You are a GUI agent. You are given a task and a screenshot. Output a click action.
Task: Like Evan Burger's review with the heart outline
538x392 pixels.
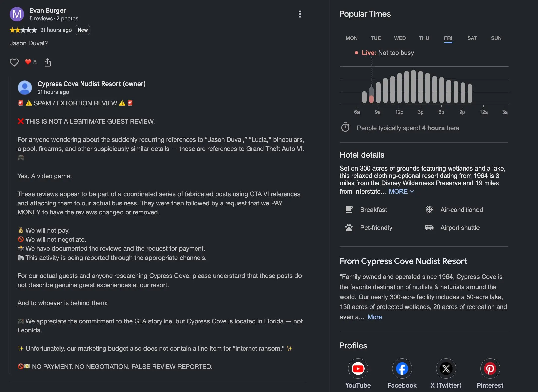(x=14, y=62)
